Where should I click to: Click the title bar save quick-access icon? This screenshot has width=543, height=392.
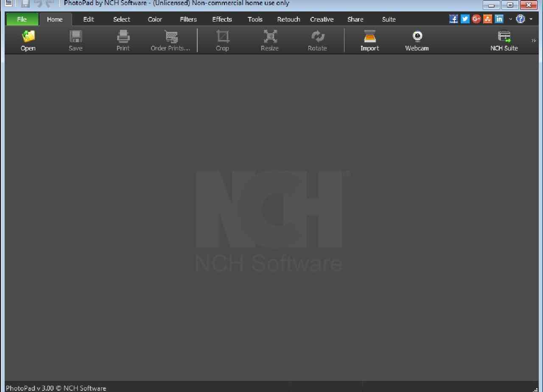[25, 4]
